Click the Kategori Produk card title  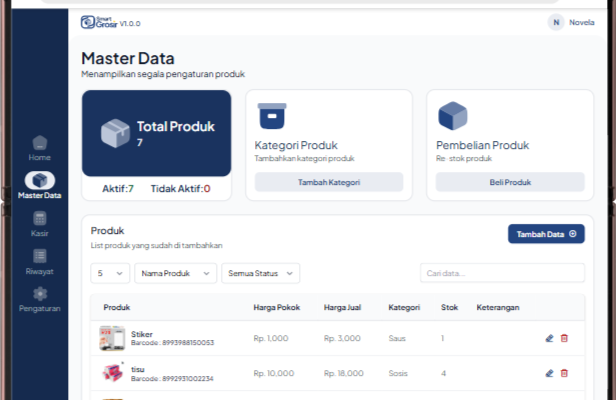pos(296,145)
